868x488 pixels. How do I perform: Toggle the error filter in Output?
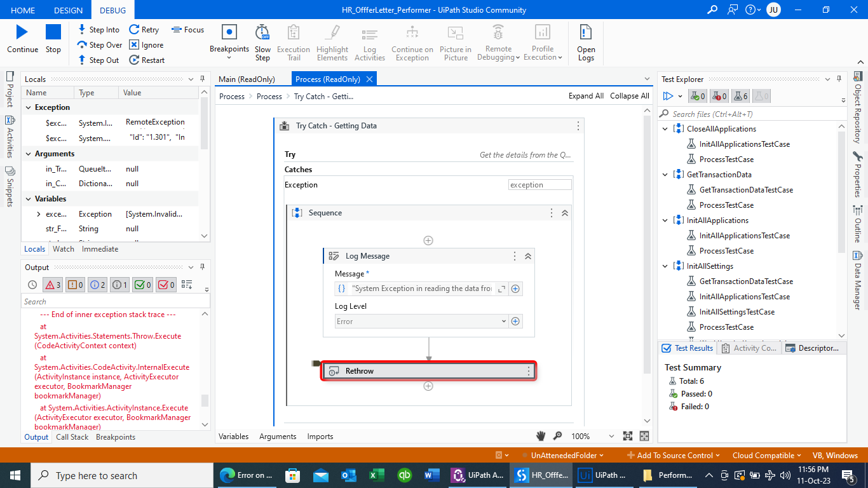[x=52, y=285]
